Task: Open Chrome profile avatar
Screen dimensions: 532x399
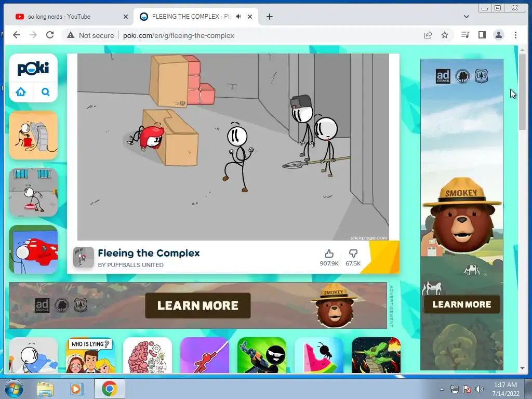Action: pos(499,35)
